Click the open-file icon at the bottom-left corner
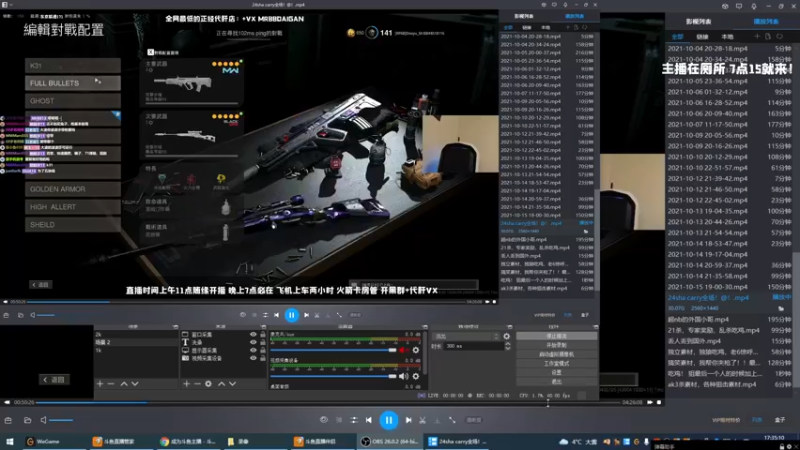Screen dimensions: 800x450 click(8, 420)
